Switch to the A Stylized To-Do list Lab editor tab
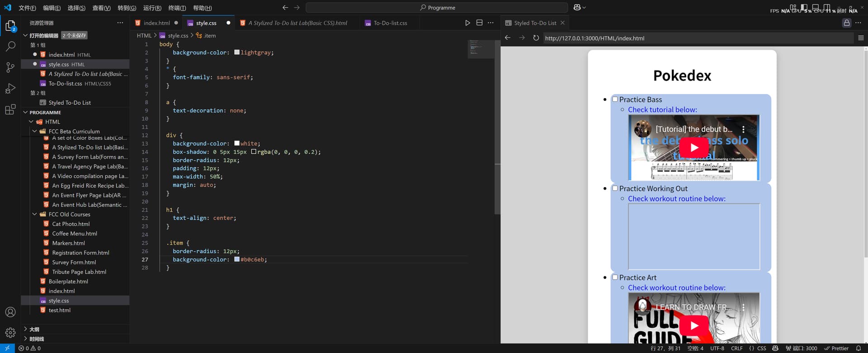The width and height of the screenshot is (868, 353). pyautogui.click(x=297, y=23)
